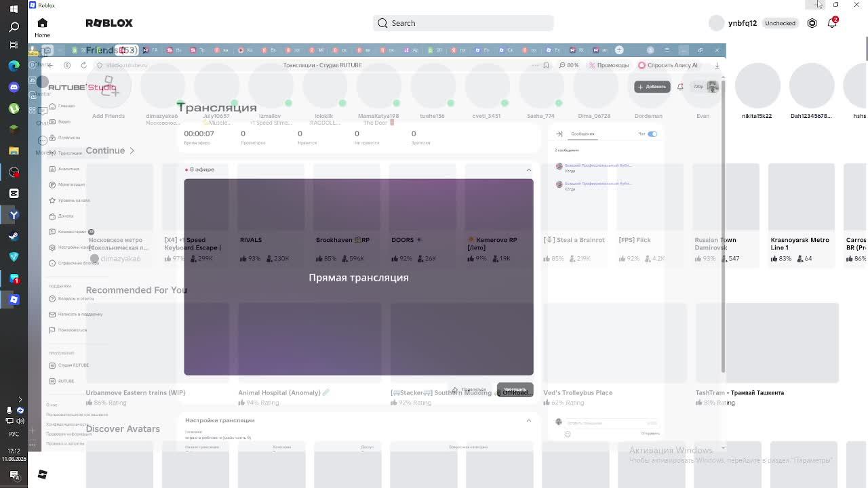868x488 pixels.
Task: Click ynbfq12 profile avatar
Action: tap(716, 23)
